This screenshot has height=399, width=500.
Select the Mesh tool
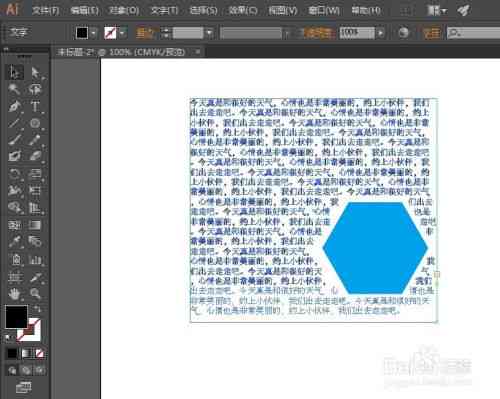click(15, 225)
